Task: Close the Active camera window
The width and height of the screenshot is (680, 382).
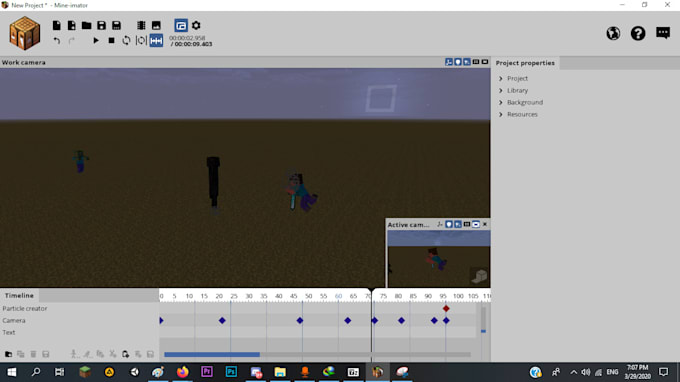Action: click(x=485, y=224)
